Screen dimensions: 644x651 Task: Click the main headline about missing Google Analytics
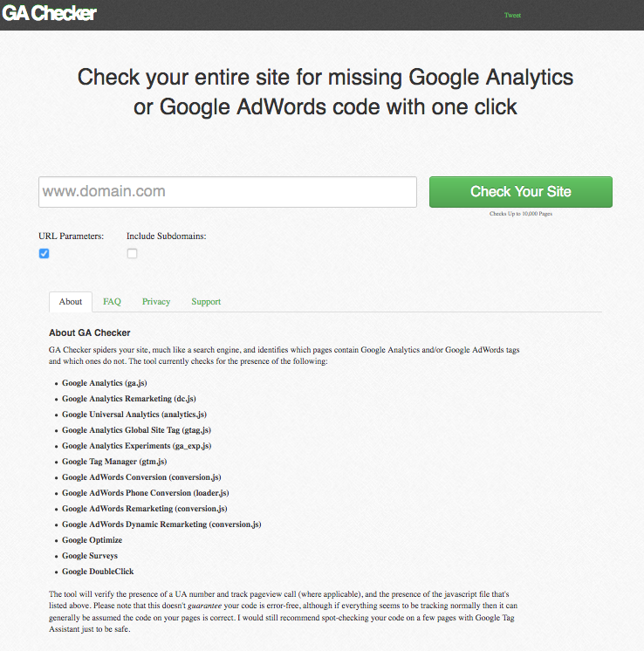tap(325, 92)
